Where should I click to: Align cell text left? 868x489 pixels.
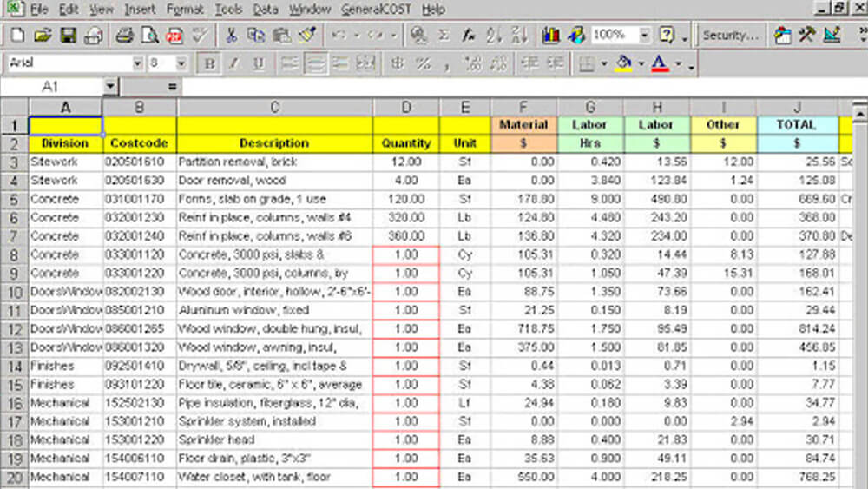point(290,63)
